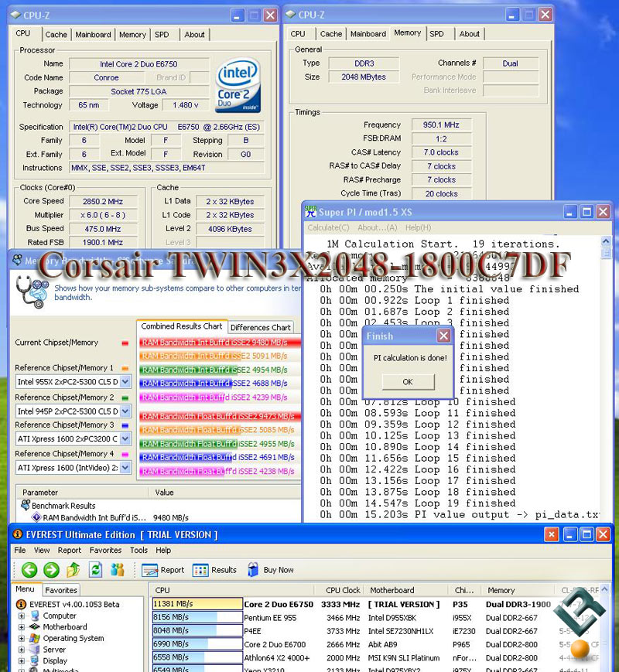Open the Report menu in EVEREST
The height and width of the screenshot is (672, 619).
click(x=70, y=550)
